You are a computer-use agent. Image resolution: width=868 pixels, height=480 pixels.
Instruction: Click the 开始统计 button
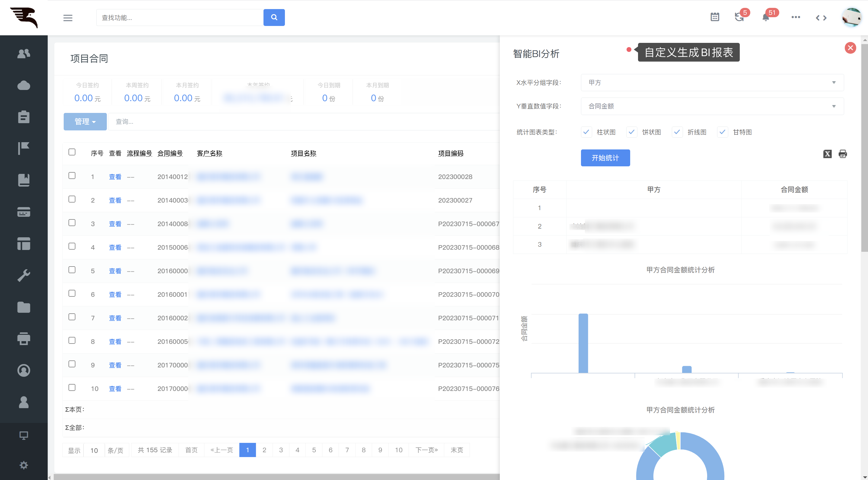point(605,158)
